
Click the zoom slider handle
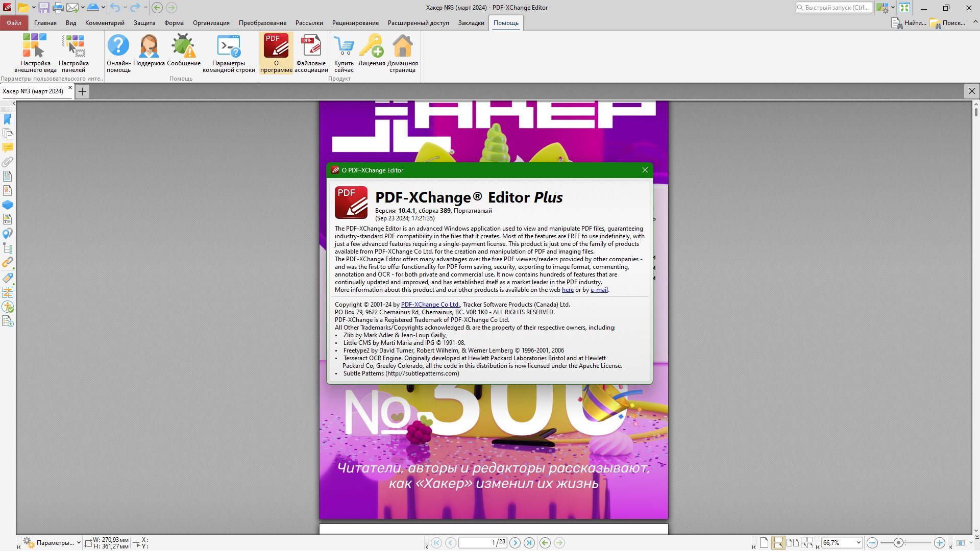898,543
